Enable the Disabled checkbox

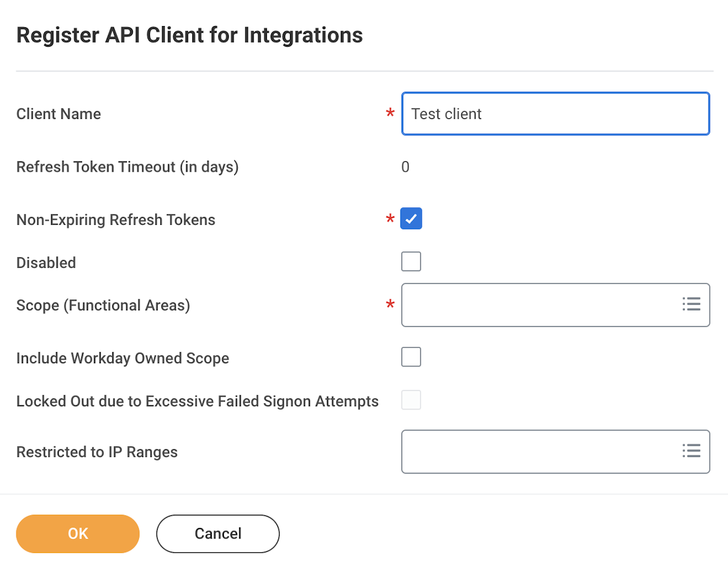point(411,262)
